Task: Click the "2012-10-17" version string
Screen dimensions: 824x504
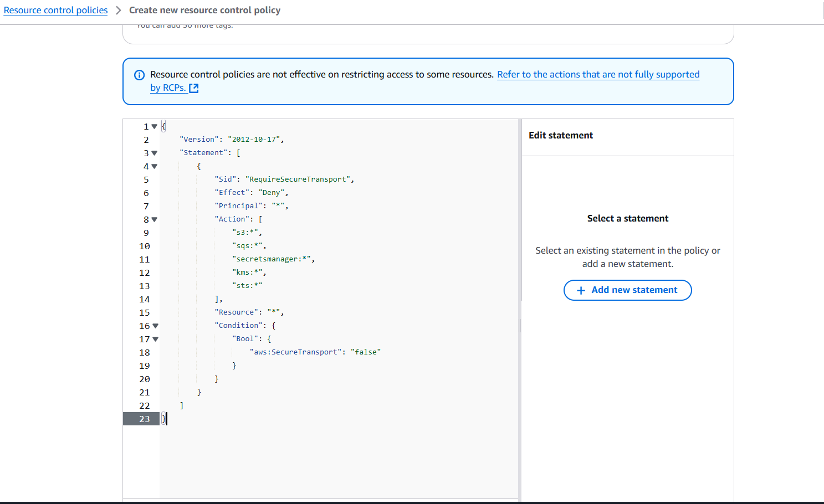Action: coord(254,140)
